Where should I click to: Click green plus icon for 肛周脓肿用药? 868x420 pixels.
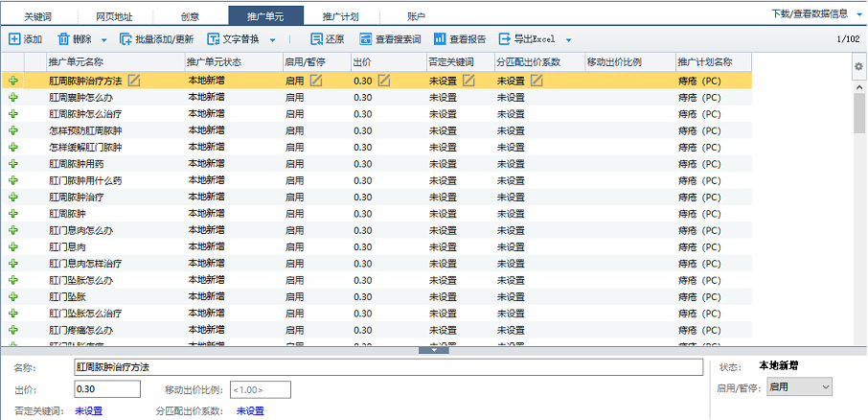point(13,164)
